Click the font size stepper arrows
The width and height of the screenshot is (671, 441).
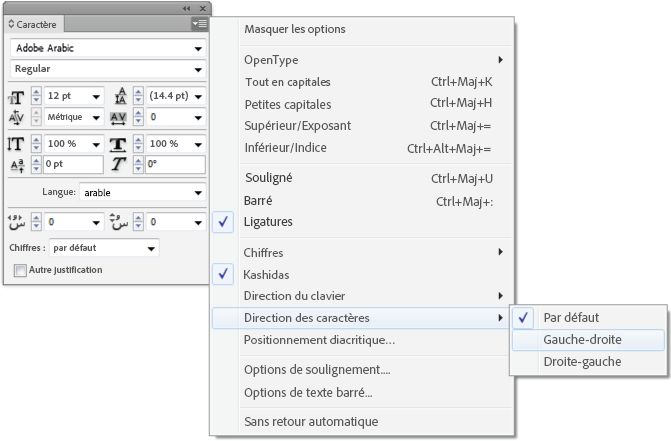36,96
